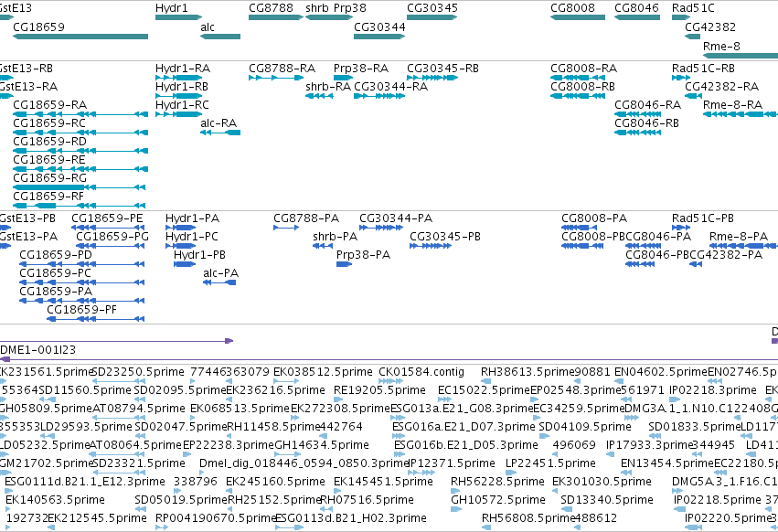This screenshot has height=532, width=778.
Task: Select the Prp38-PA protein label
Action: tap(363, 255)
